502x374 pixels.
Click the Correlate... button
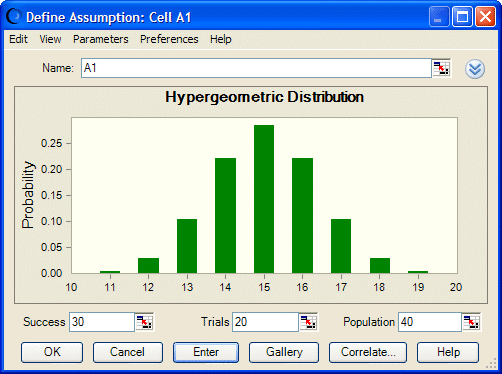368,352
